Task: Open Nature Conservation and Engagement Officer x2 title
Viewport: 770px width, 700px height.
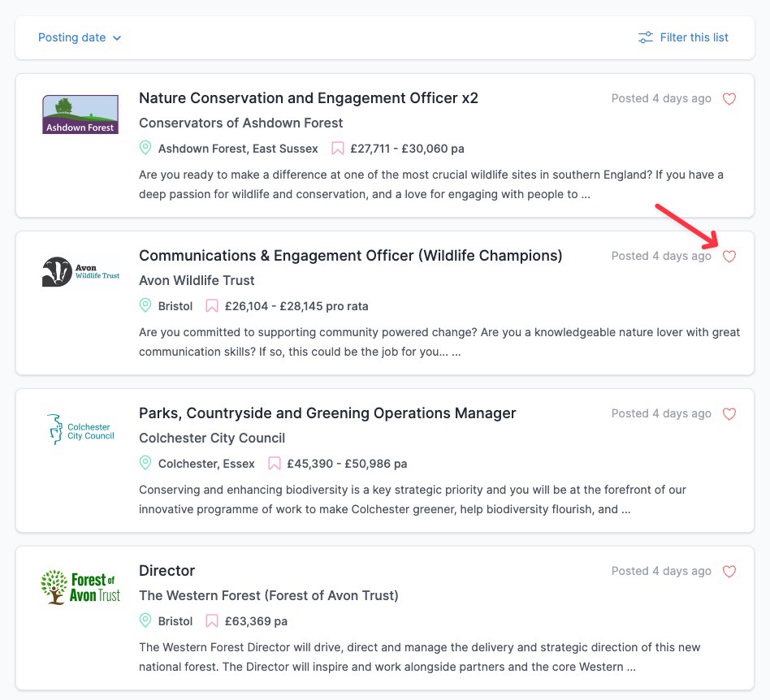Action: tap(309, 98)
